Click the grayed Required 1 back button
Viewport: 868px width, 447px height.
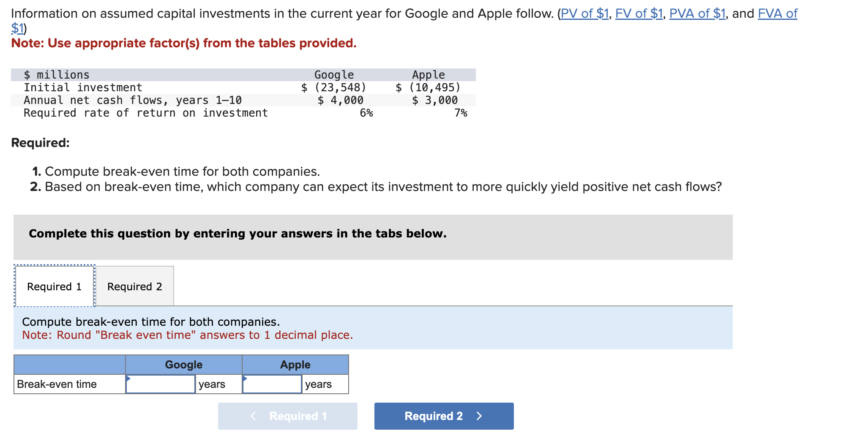pyautogui.click(x=287, y=416)
